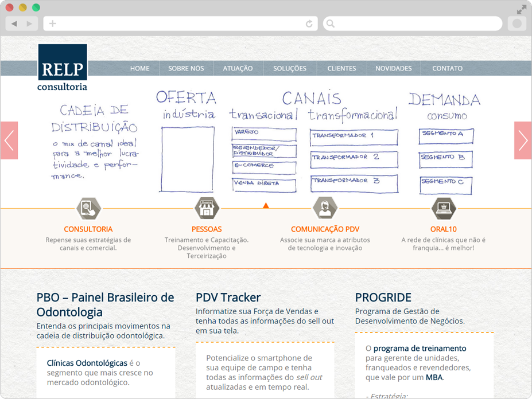
Task: Toggle fullscreen with the expand arrows icon
Action: point(521,9)
